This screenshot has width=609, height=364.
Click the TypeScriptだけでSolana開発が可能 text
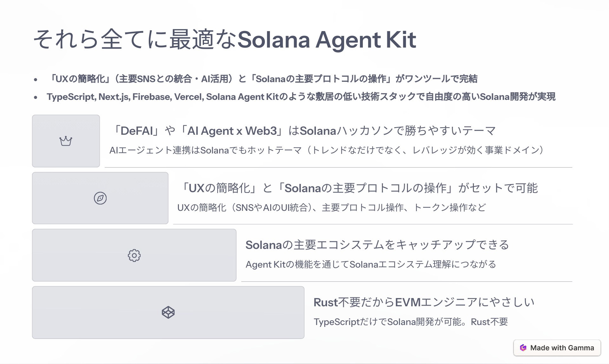point(411,322)
